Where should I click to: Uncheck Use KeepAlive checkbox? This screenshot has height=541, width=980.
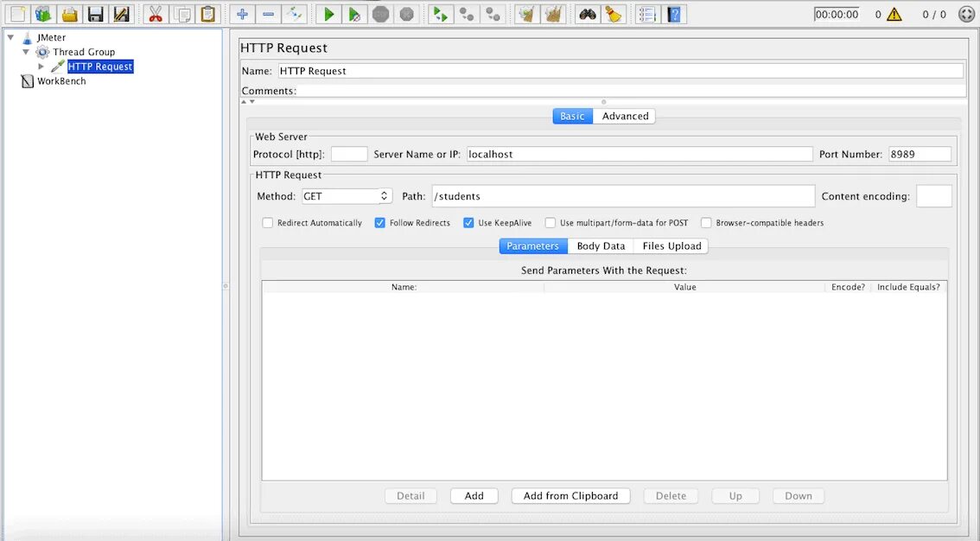tap(468, 222)
